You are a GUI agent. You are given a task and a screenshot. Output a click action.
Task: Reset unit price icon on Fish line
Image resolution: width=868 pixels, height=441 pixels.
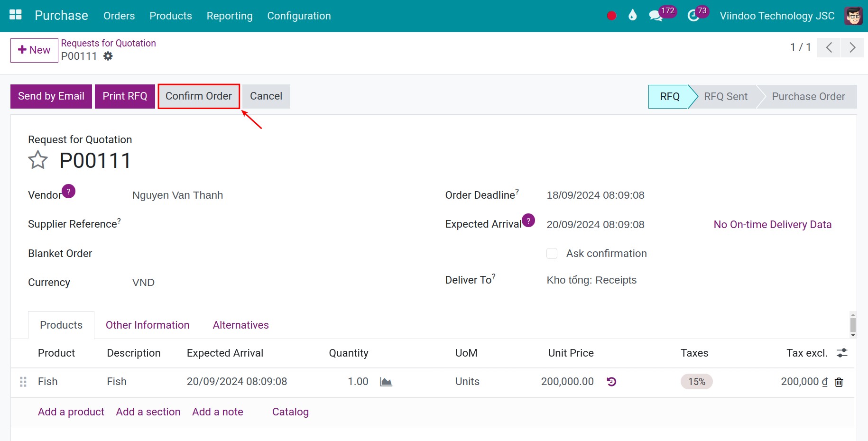click(611, 382)
